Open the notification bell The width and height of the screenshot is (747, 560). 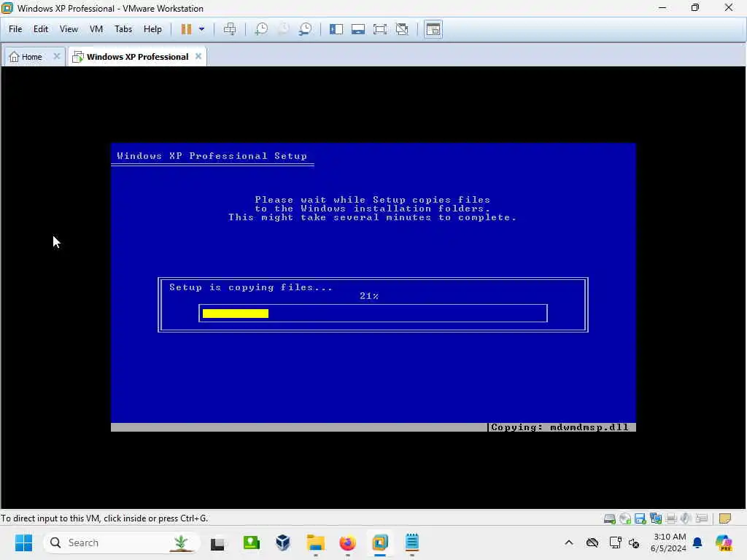(x=697, y=542)
